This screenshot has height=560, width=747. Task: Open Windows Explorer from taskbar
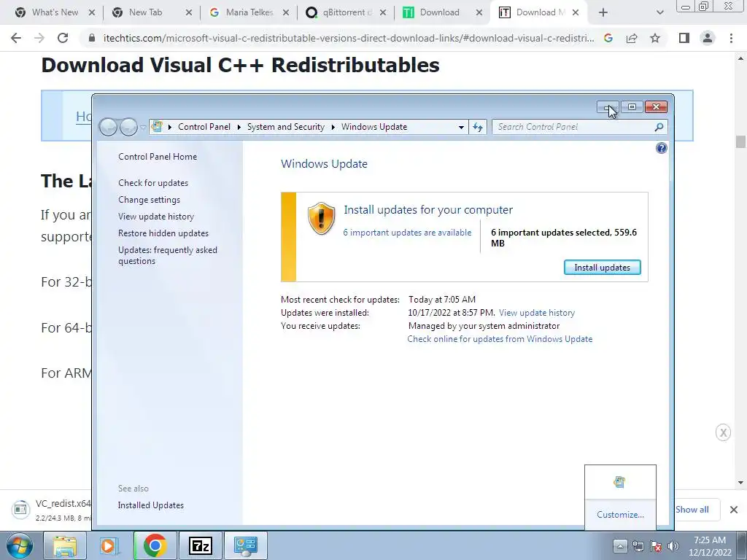[65, 545]
